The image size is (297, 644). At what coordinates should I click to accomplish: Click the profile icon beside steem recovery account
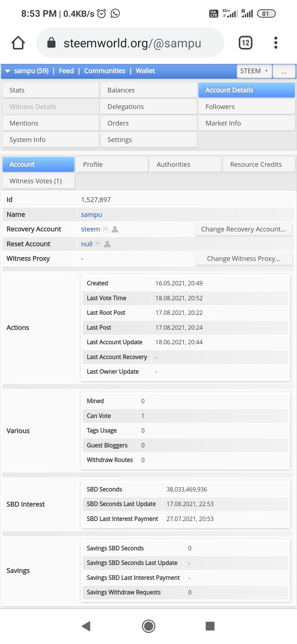(115, 229)
